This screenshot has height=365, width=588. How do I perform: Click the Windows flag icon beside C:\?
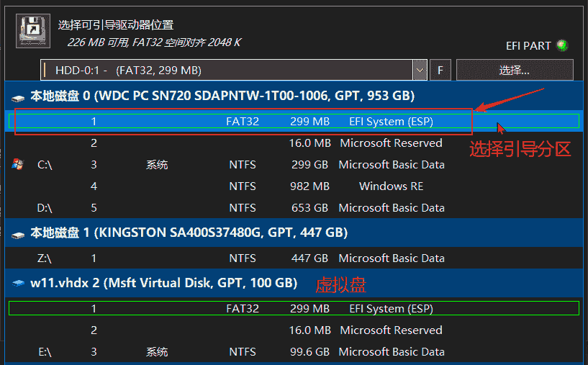pyautogui.click(x=18, y=165)
